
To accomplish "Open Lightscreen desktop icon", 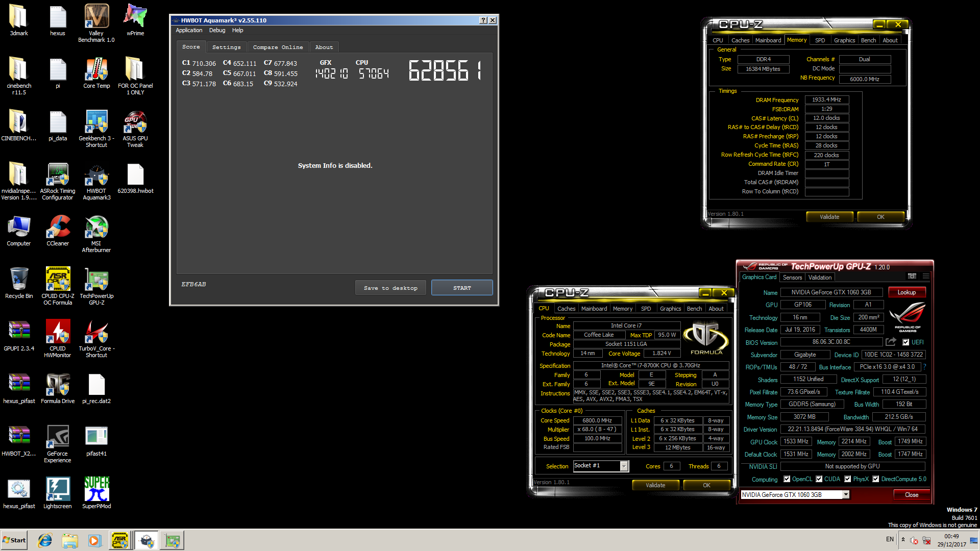I will pos(58,493).
